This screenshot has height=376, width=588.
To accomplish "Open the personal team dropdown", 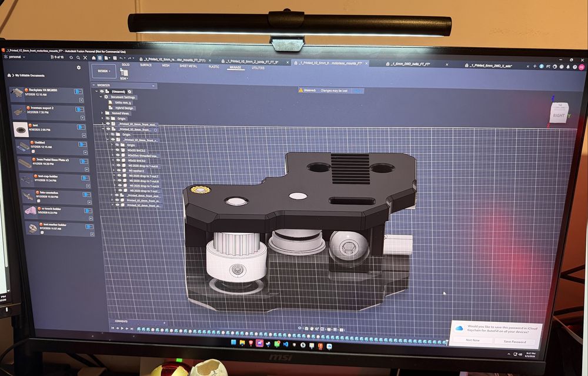I will (x=15, y=57).
